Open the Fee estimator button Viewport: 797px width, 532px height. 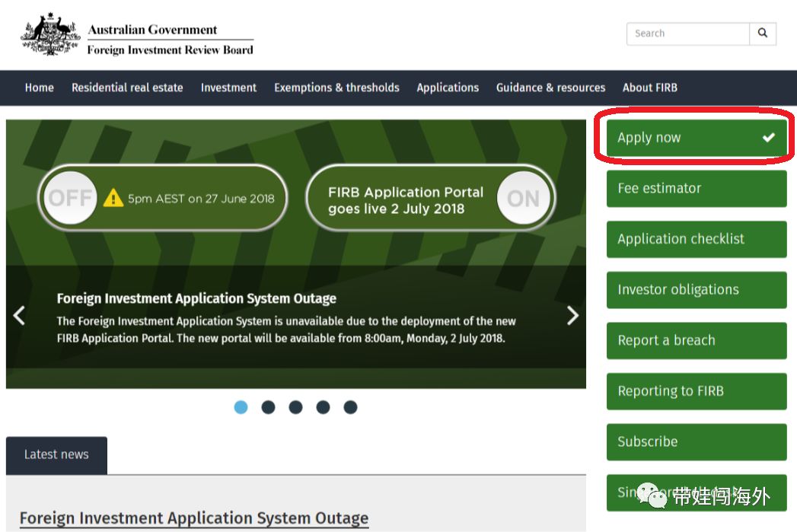coord(697,189)
